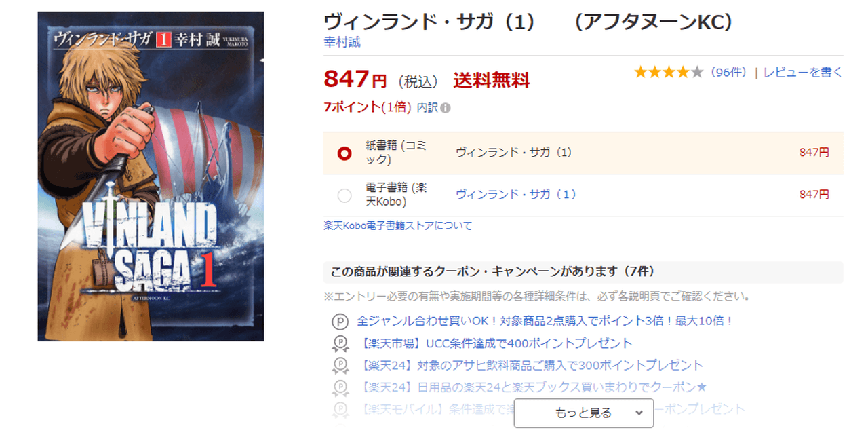Open the e-book ヴィンランド・サガ（1）link
Screen dimensions: 868x437
[516, 195]
